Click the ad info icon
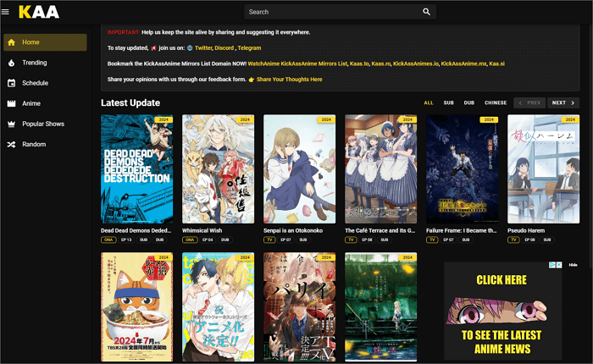Screen dimensions: 593x364 tap(551, 265)
